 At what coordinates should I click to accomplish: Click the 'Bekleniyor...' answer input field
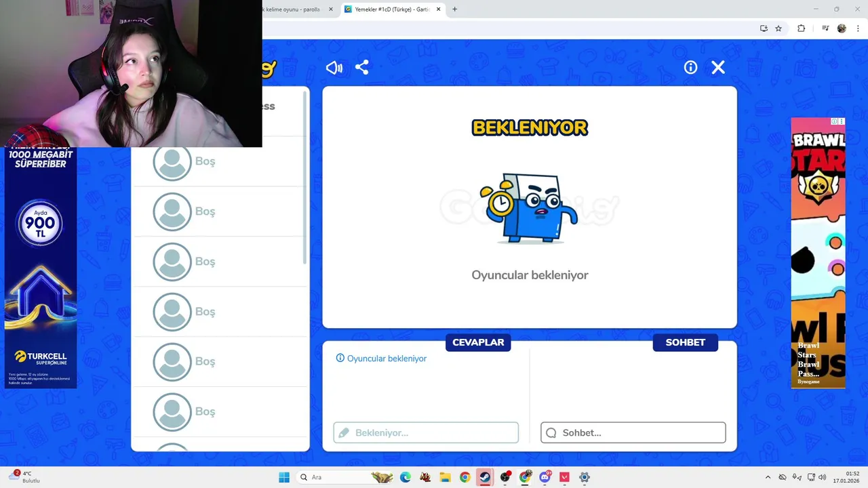coord(426,432)
